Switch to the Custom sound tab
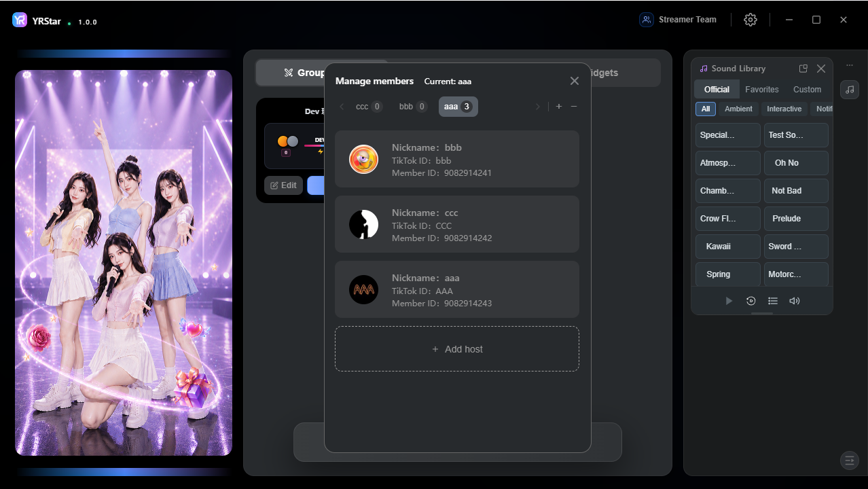This screenshot has height=489, width=868. pyautogui.click(x=807, y=90)
